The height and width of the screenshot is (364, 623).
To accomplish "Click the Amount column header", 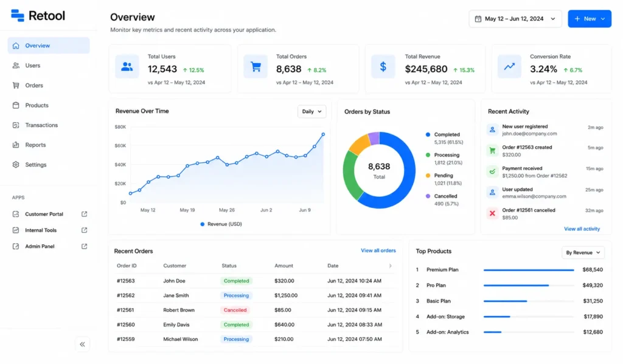I will [x=284, y=266].
